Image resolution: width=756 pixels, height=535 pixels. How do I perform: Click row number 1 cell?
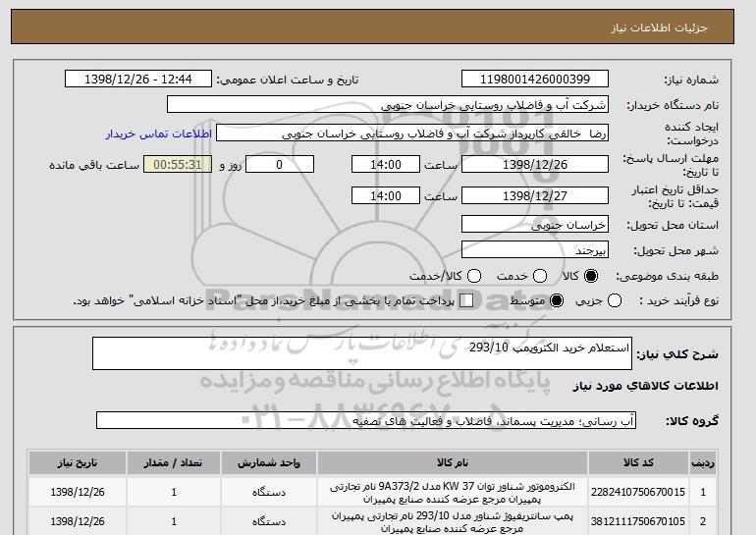tap(703, 492)
